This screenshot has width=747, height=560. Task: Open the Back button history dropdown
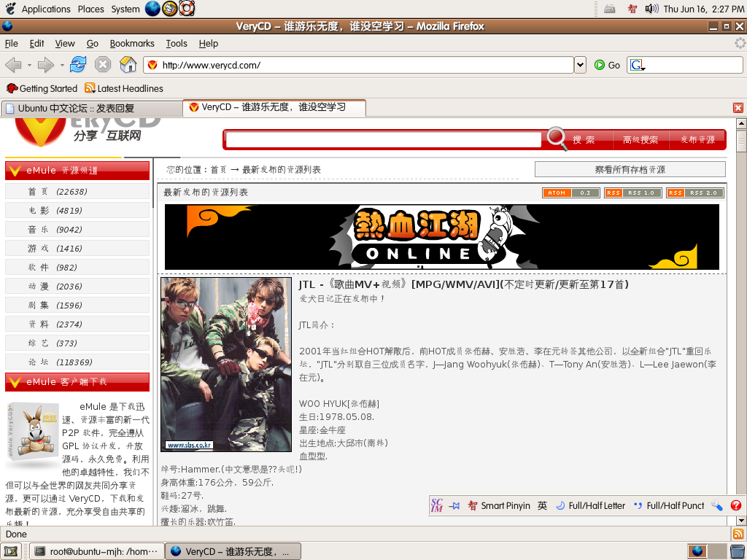tap(29, 65)
